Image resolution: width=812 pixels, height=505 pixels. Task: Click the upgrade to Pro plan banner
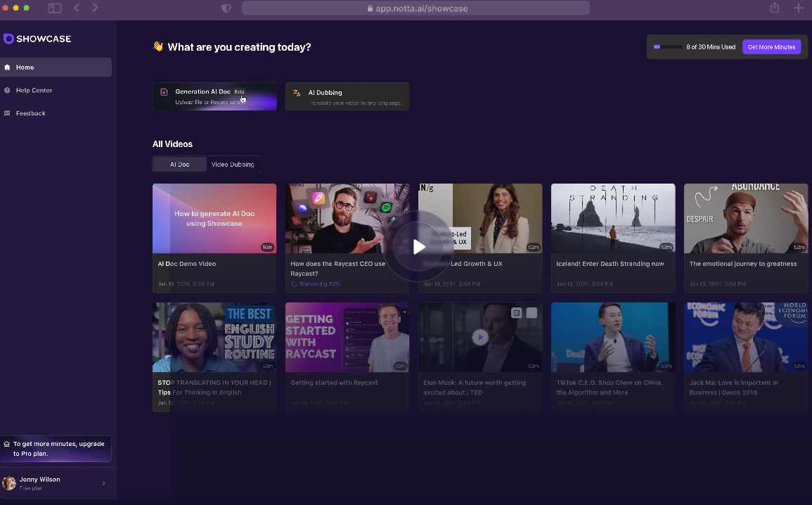(56, 449)
